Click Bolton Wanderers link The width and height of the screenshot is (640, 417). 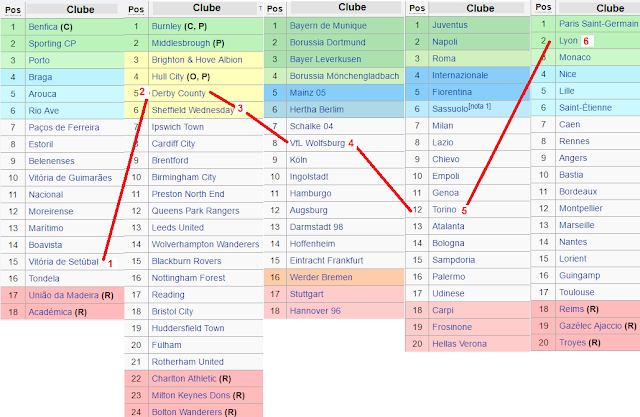[187, 412]
